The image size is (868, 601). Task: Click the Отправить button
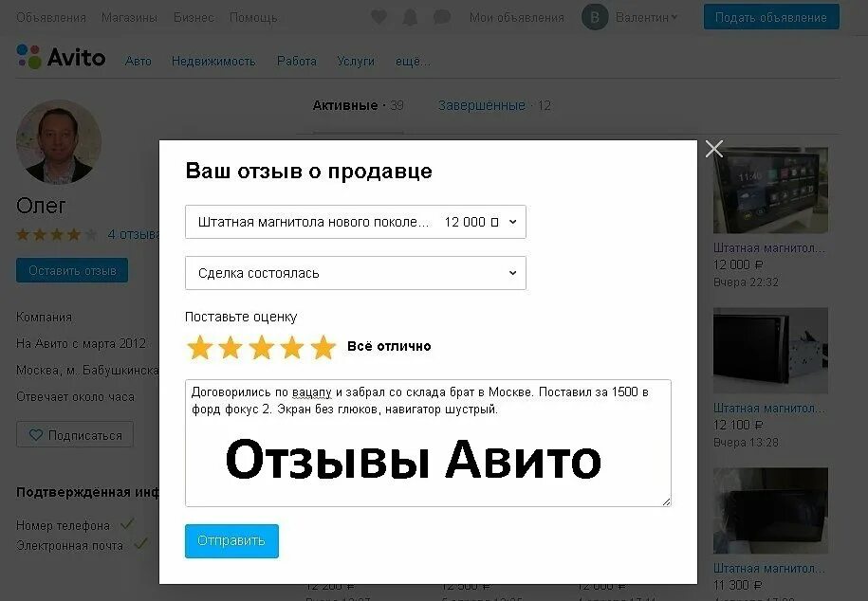click(x=231, y=540)
